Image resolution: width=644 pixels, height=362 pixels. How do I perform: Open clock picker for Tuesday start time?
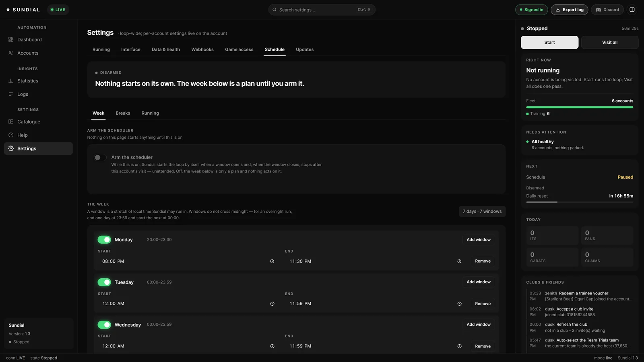click(272, 304)
